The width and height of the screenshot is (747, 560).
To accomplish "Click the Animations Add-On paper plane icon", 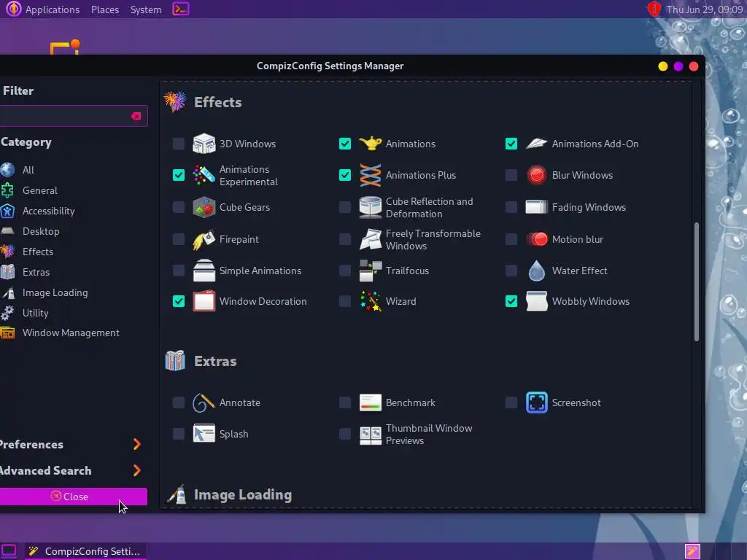I will pos(536,144).
